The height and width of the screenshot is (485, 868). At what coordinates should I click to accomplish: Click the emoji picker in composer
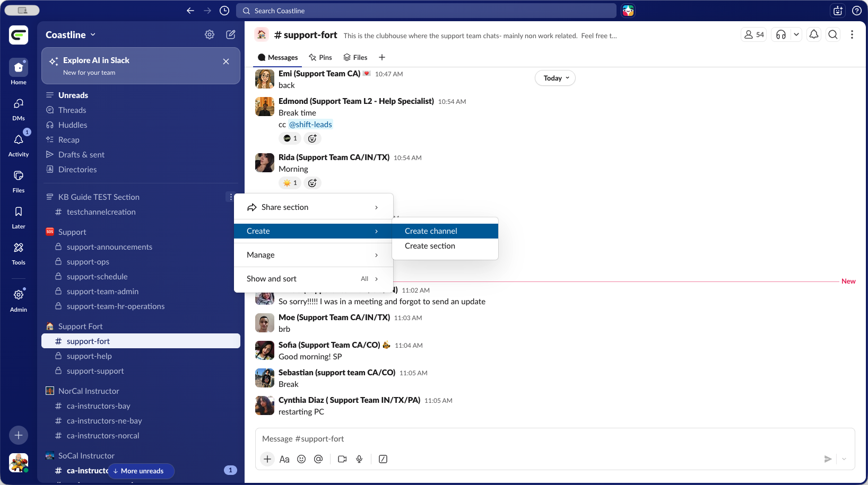301,459
